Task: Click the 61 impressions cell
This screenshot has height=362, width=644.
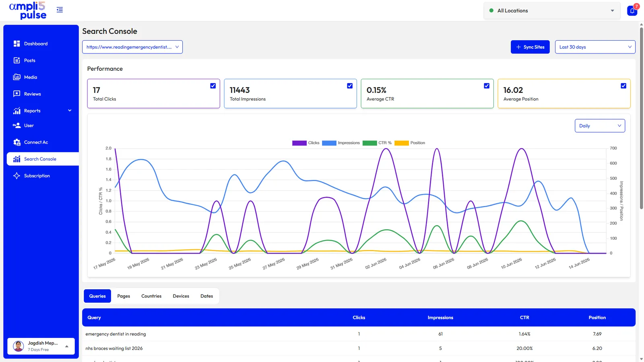Action: (440, 334)
